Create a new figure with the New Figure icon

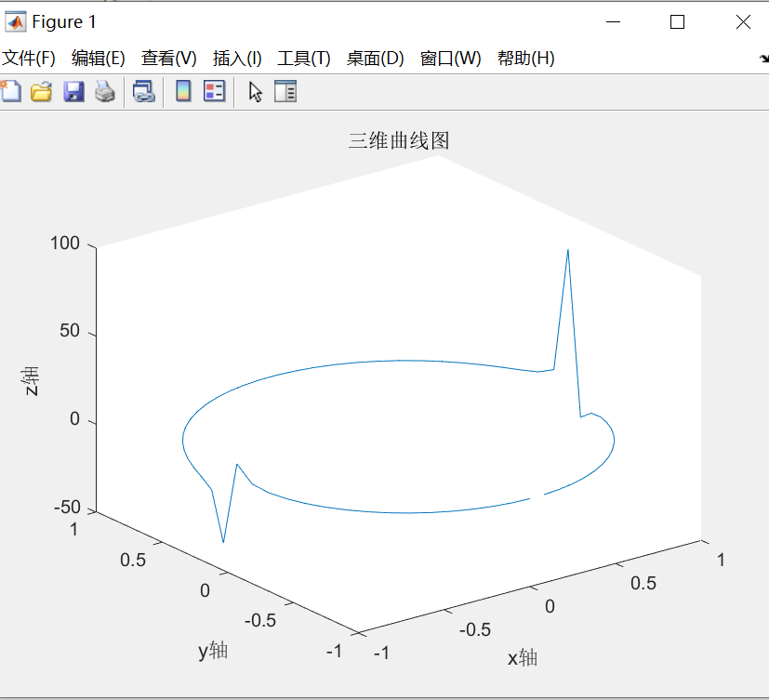(10, 91)
